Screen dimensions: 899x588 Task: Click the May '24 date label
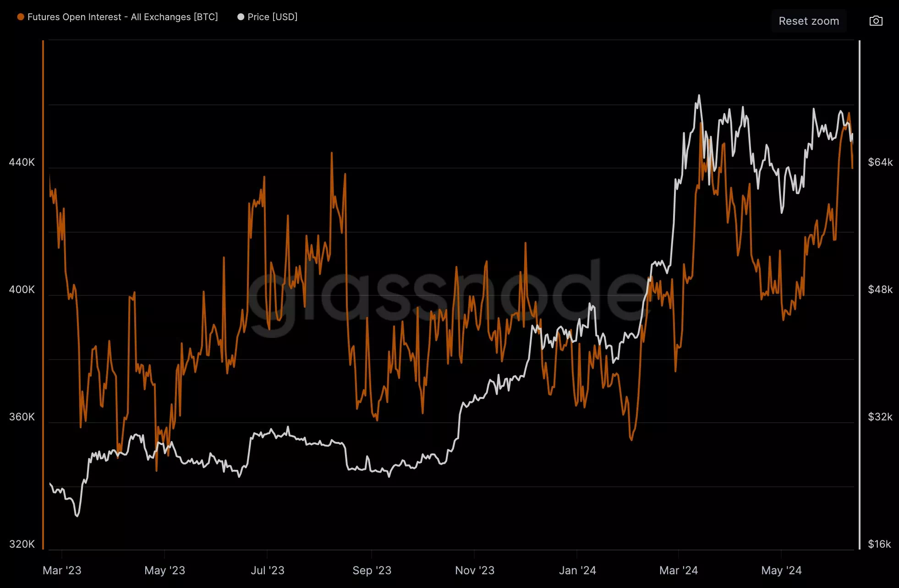click(x=781, y=571)
